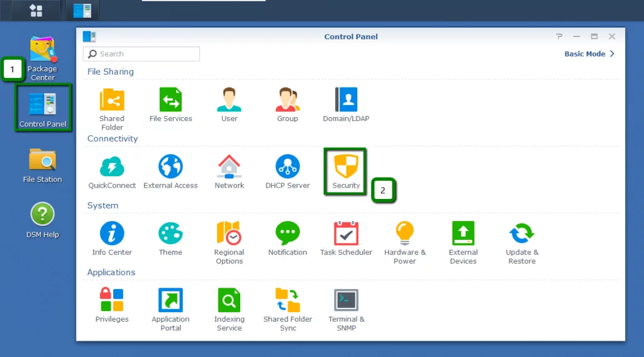This screenshot has height=357, width=644.
Task: Open the Main Menu grid button
Action: (x=36, y=10)
